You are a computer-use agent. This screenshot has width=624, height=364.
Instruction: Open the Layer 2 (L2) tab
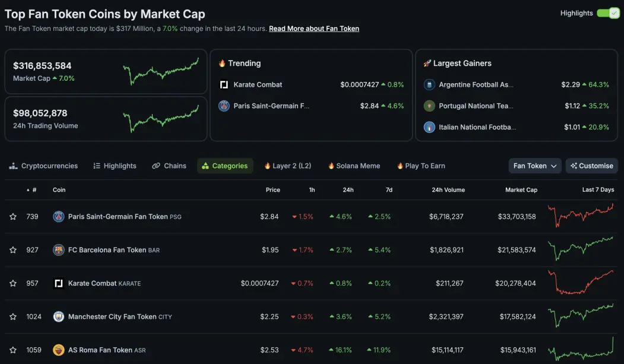pos(288,166)
